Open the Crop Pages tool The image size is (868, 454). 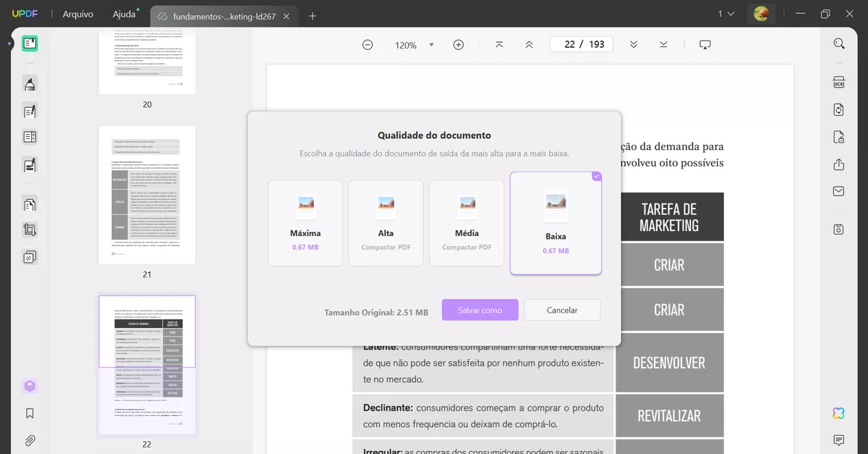30,230
